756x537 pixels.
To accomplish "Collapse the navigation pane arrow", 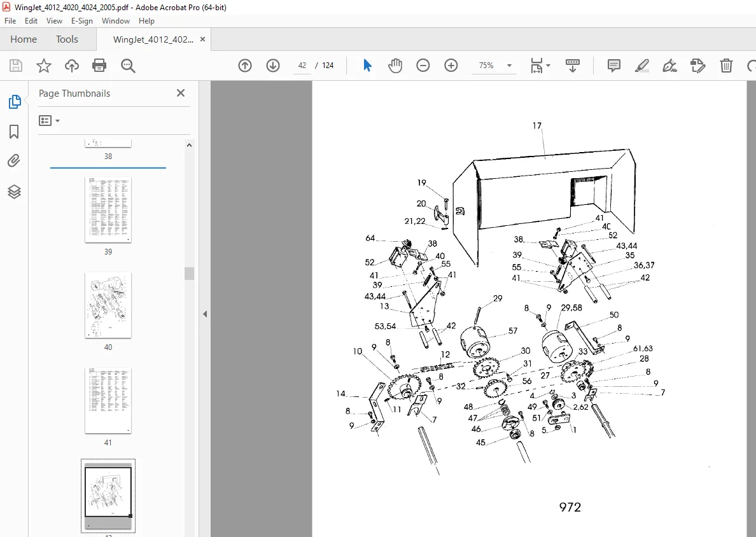I will click(x=205, y=314).
